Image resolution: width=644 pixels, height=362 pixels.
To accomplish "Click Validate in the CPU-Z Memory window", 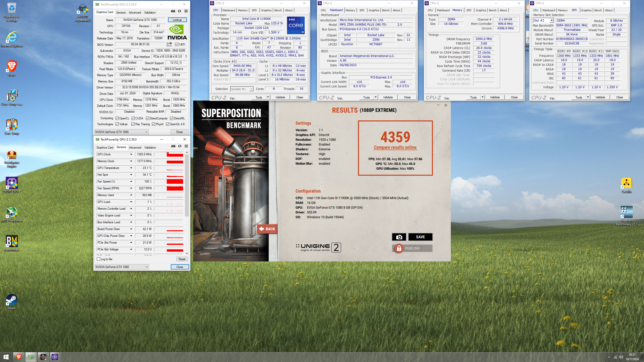I will [495, 97].
